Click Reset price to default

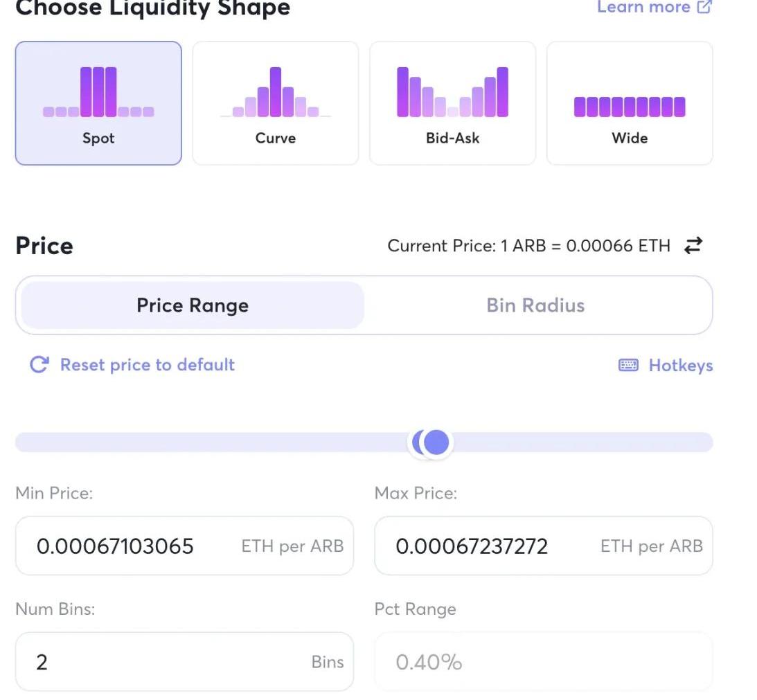click(x=147, y=365)
